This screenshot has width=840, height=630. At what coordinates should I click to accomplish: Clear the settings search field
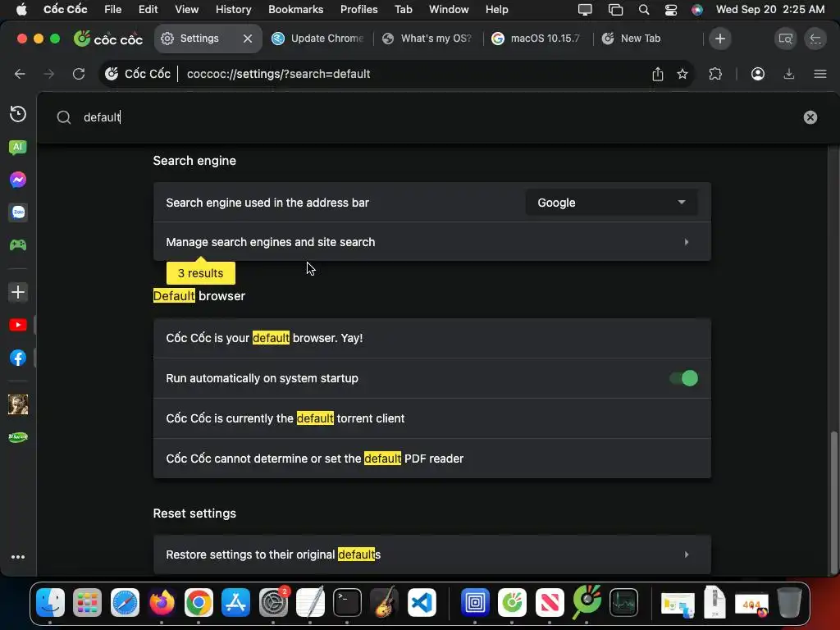pos(810,117)
